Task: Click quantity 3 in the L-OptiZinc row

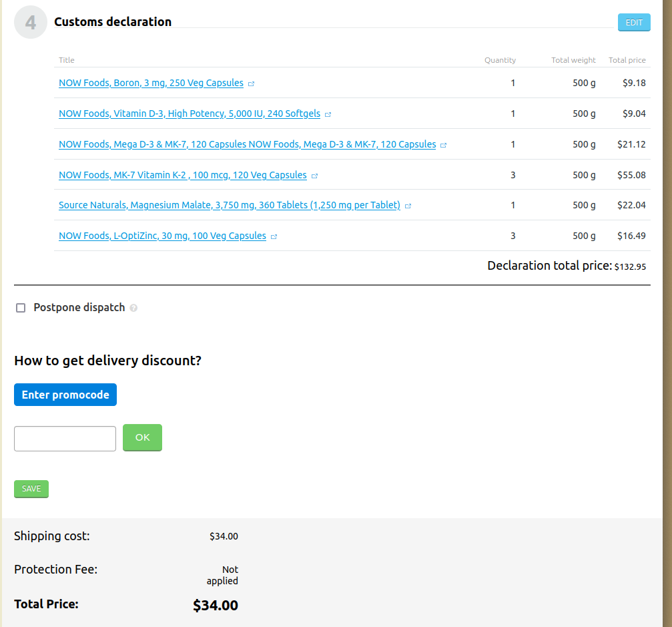Action: [x=513, y=236]
